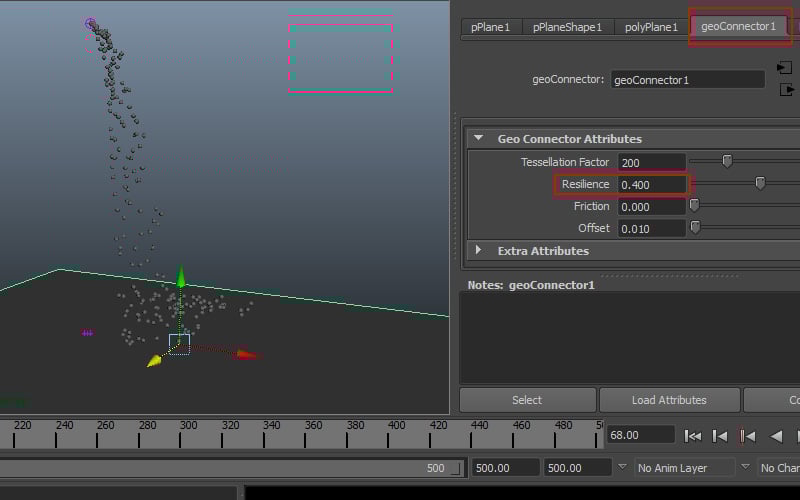800x500 pixels.
Task: Click the move manipulator center square
Action: click(179, 344)
